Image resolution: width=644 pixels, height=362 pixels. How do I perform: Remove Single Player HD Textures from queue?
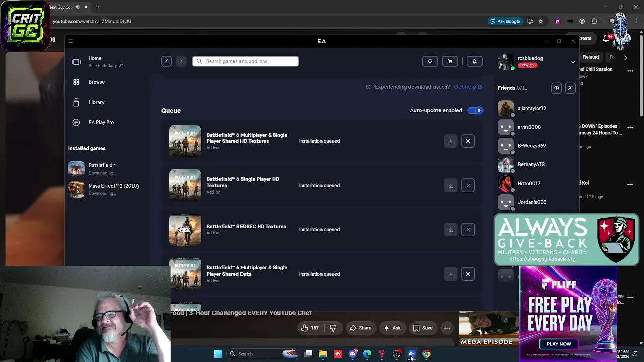click(468, 186)
